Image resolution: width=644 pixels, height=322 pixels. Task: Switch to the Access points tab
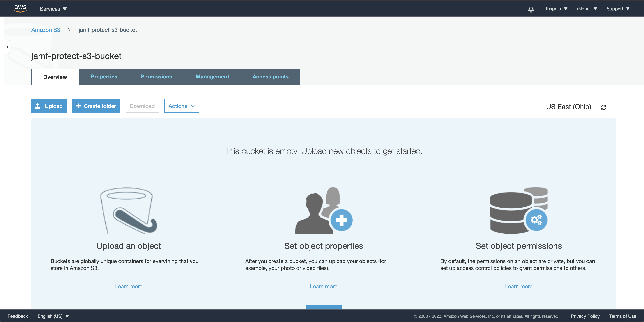(x=270, y=77)
